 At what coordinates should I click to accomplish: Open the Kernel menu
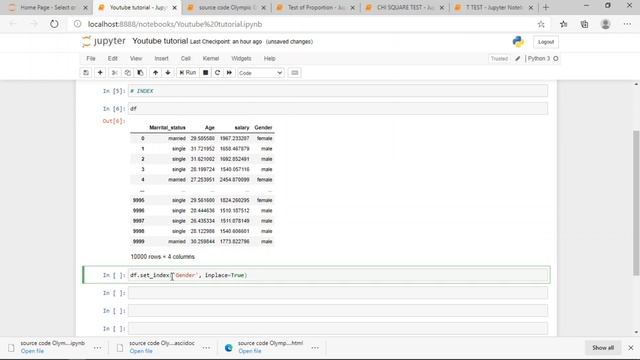tap(211, 58)
